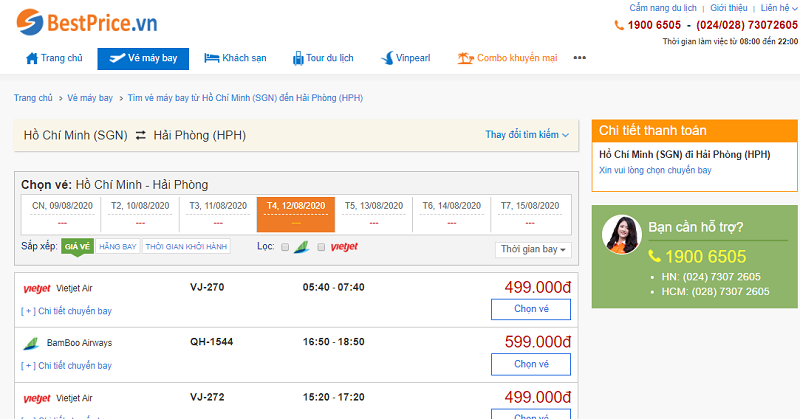
Task: Expand Thay đổi tìm kiếm panel
Action: pyautogui.click(x=527, y=135)
